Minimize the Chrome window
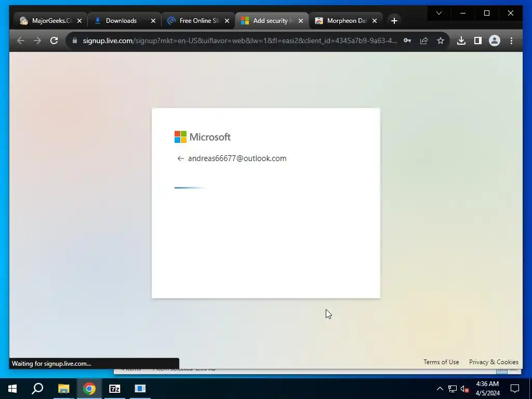532x399 pixels. (463, 13)
